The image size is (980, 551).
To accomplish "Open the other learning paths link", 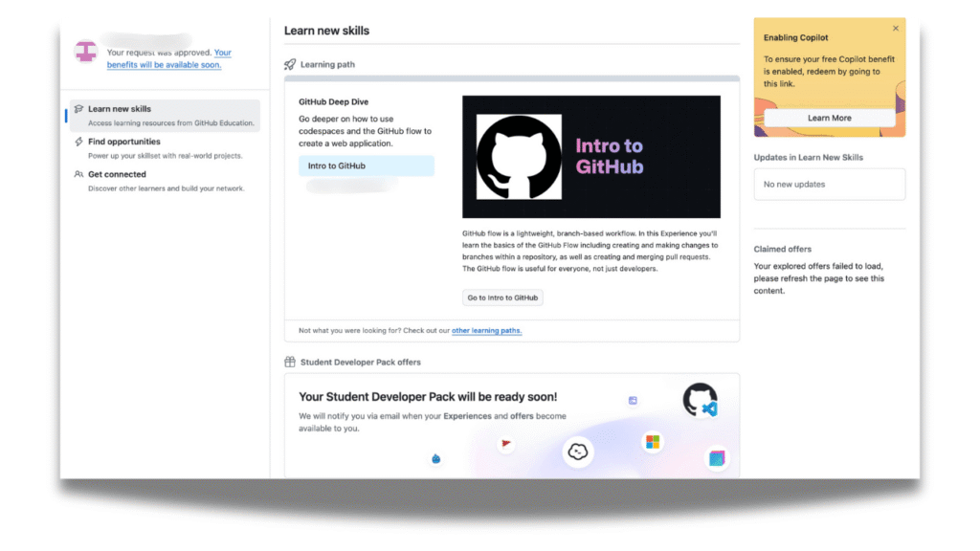I will click(x=486, y=330).
